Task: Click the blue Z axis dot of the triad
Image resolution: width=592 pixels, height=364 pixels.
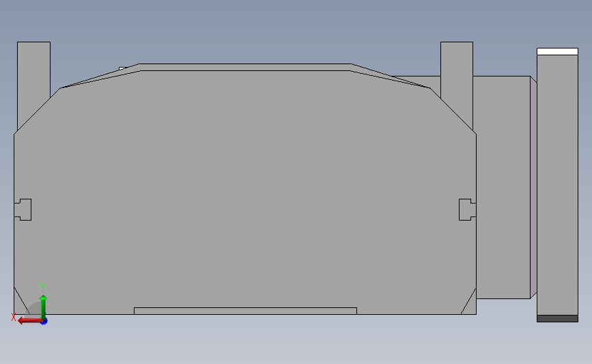Action: point(44,322)
